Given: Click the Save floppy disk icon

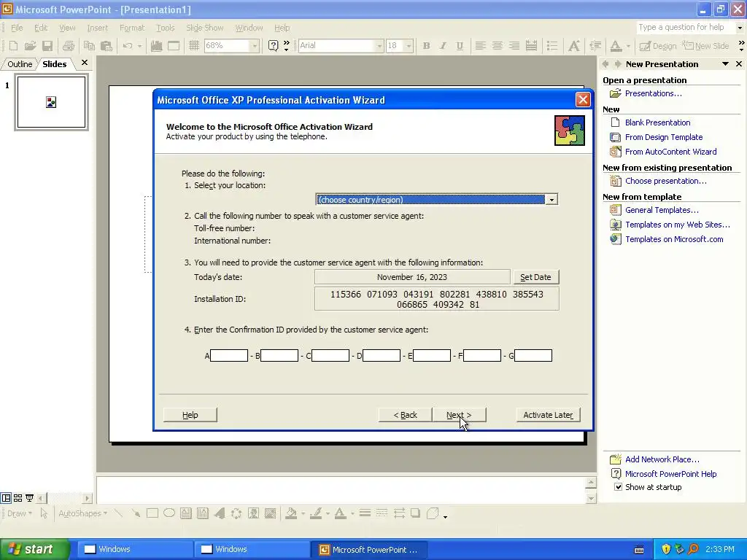Looking at the screenshot, I should pos(47,46).
